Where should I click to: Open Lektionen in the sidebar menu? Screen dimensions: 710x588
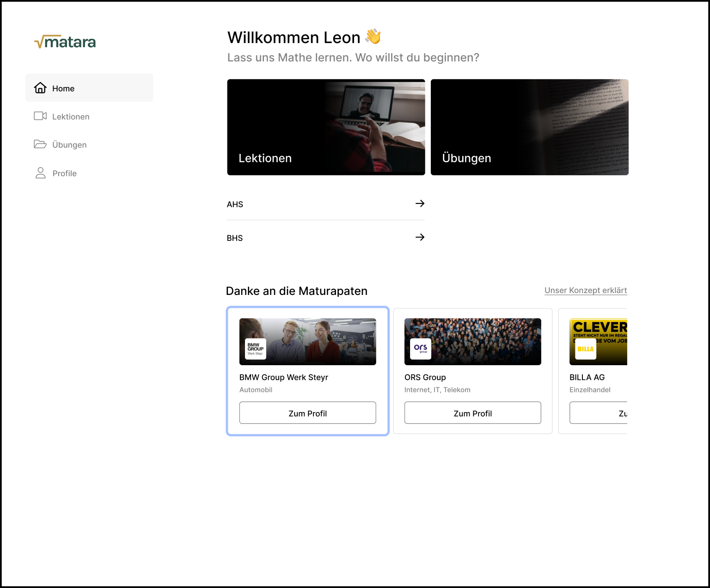click(71, 117)
